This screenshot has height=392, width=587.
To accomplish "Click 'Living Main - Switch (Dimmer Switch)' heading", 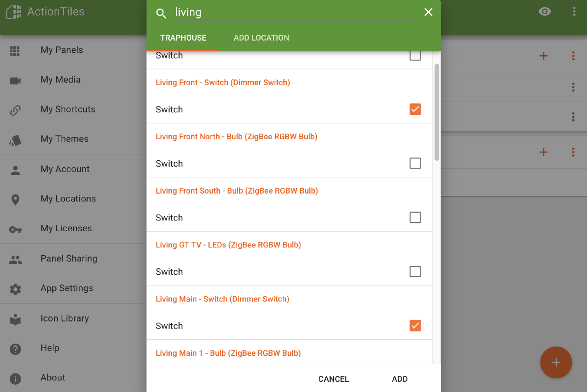I will click(222, 299).
